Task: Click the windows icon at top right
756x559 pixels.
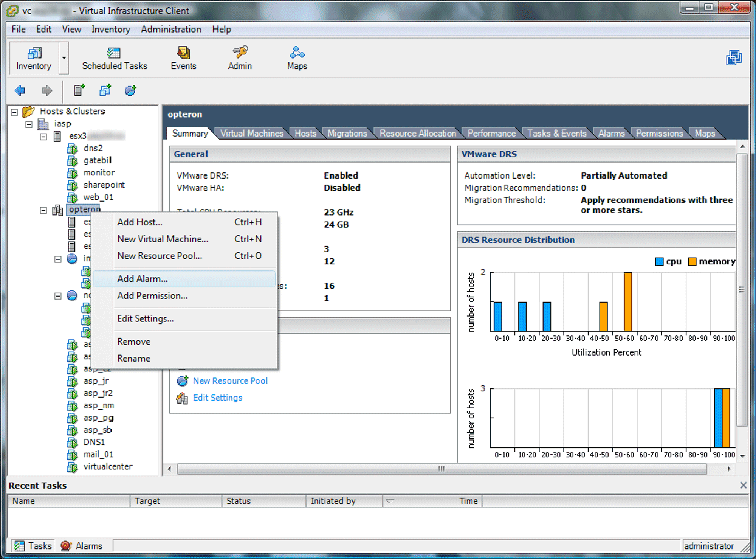Action: coord(734,57)
